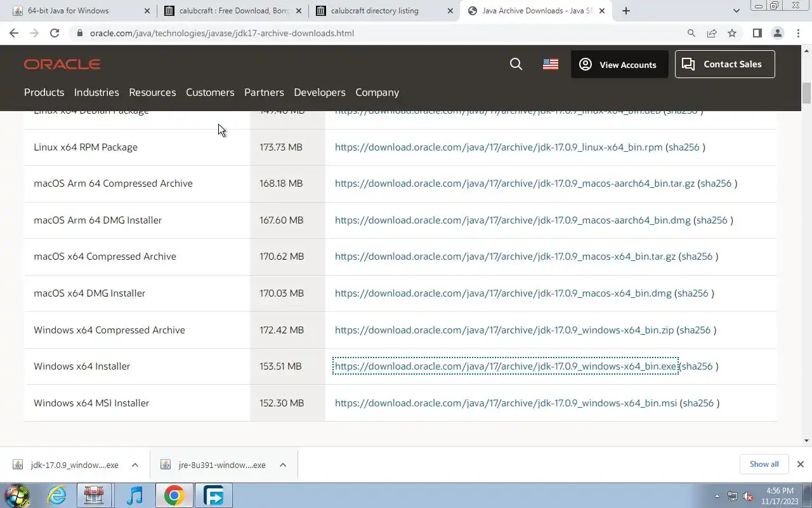Open the zoom magnifier icon in address bar
Image resolution: width=812 pixels, height=508 pixels.
coord(691,33)
